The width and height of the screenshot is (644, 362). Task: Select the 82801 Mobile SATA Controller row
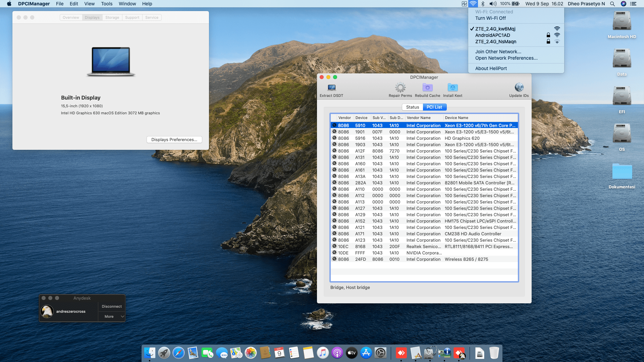(424, 183)
